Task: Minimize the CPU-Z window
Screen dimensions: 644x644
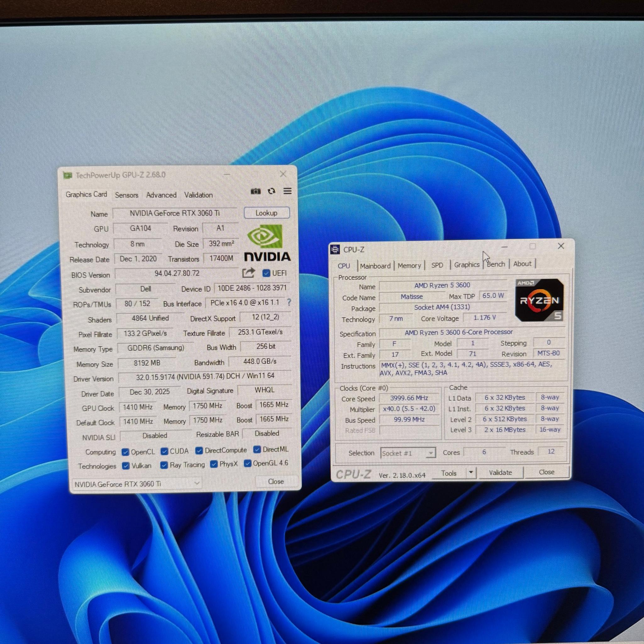Action: pyautogui.click(x=504, y=247)
